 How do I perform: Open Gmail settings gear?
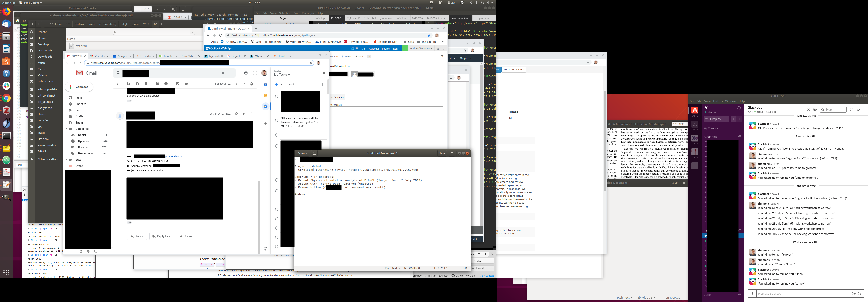pos(252,84)
